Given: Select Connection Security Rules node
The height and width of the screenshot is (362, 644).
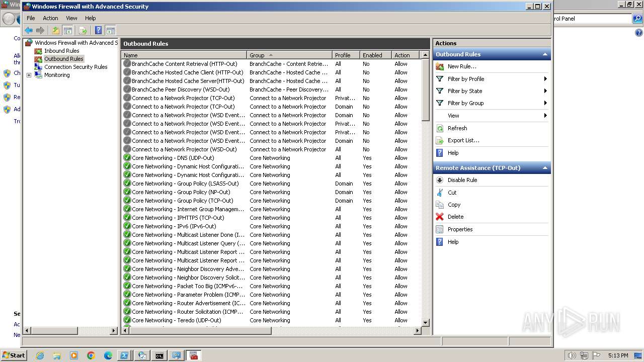Looking at the screenshot, I should [75, 67].
